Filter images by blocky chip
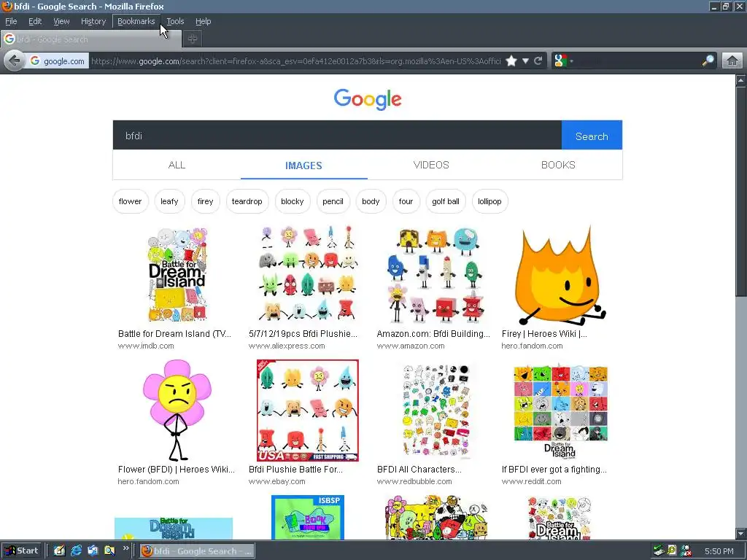 point(292,201)
